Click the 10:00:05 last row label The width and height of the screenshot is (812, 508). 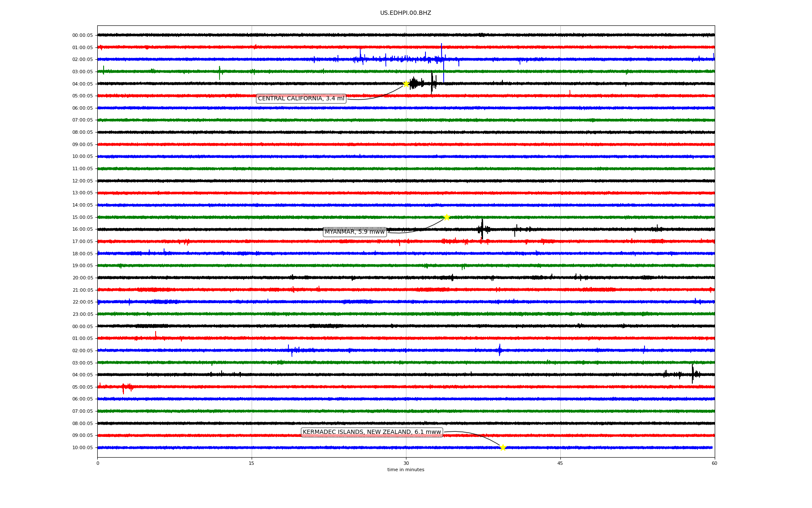tap(82, 448)
